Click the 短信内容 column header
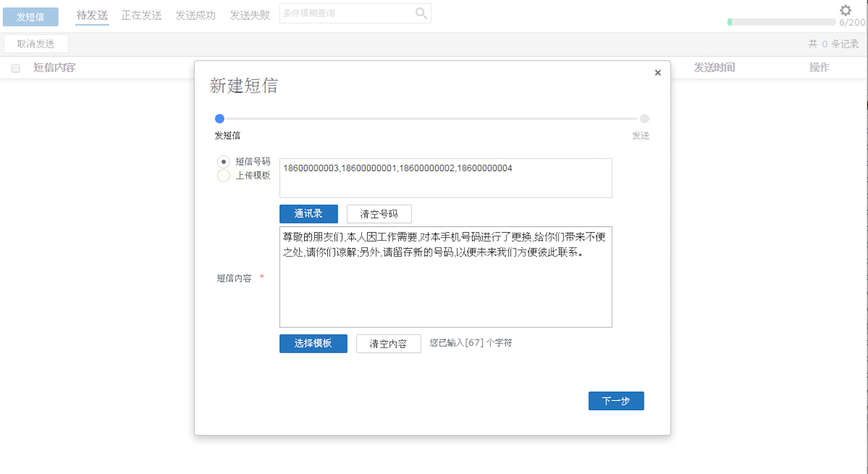The height and width of the screenshot is (474, 868). (x=54, y=67)
